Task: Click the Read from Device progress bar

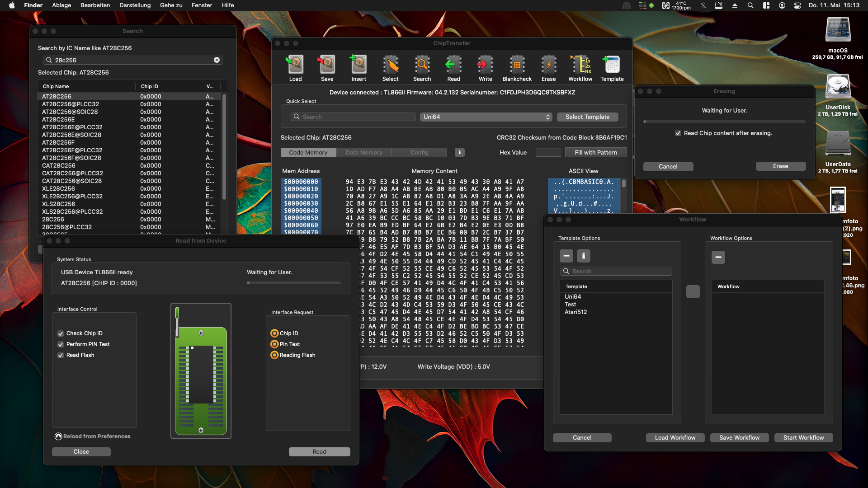Action: tap(294, 283)
